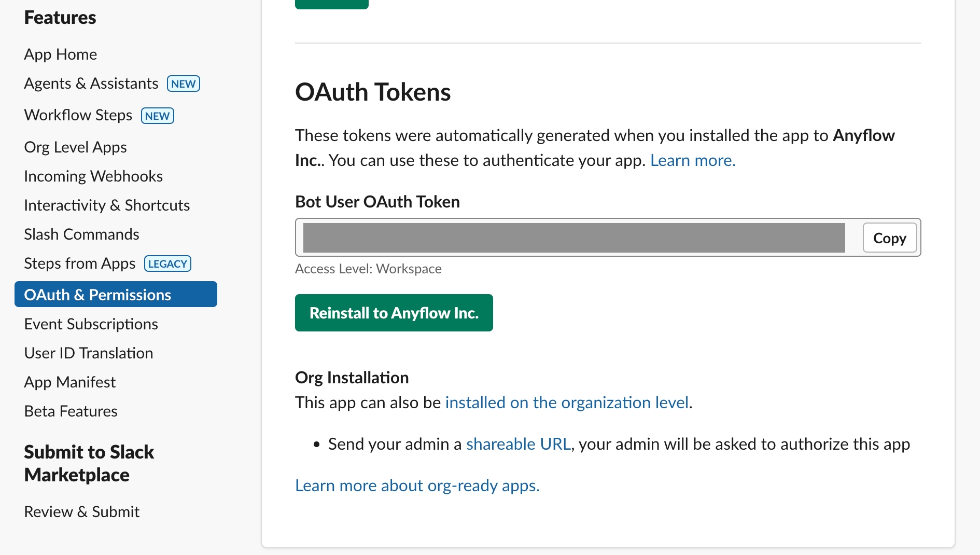The image size is (980, 555).
Task: Open Slash Commands settings
Action: tap(81, 234)
